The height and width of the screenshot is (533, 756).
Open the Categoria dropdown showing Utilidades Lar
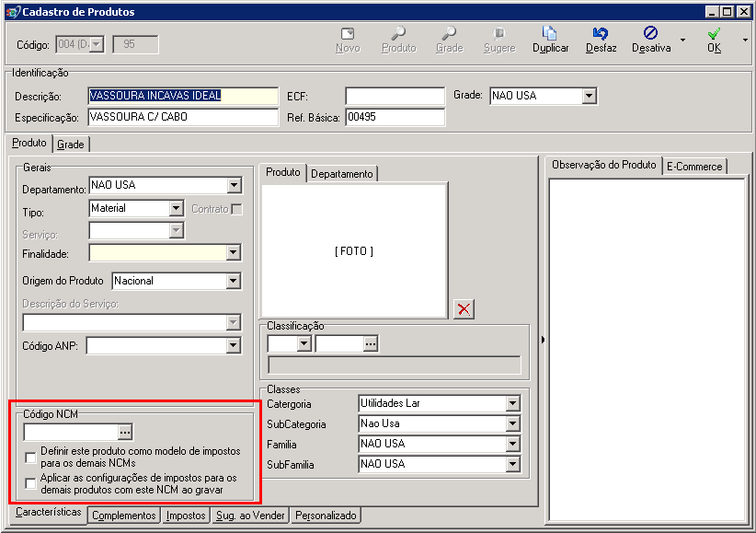click(512, 403)
